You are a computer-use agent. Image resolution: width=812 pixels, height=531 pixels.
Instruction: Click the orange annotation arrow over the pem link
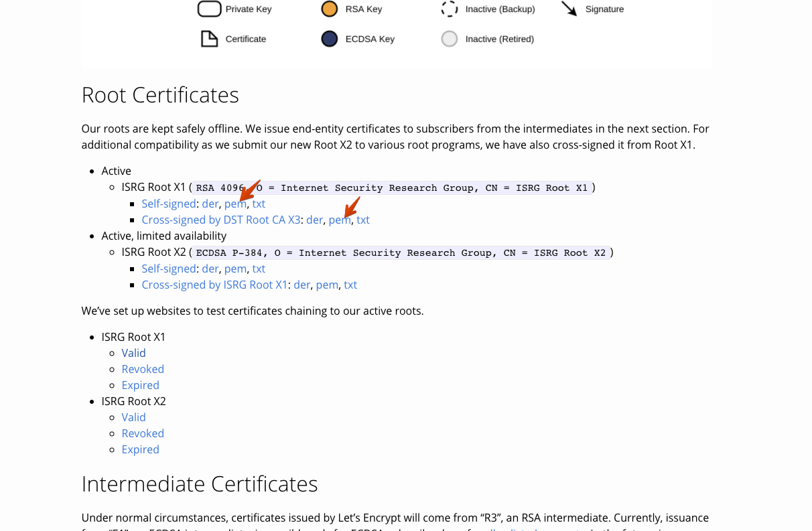[250, 190]
